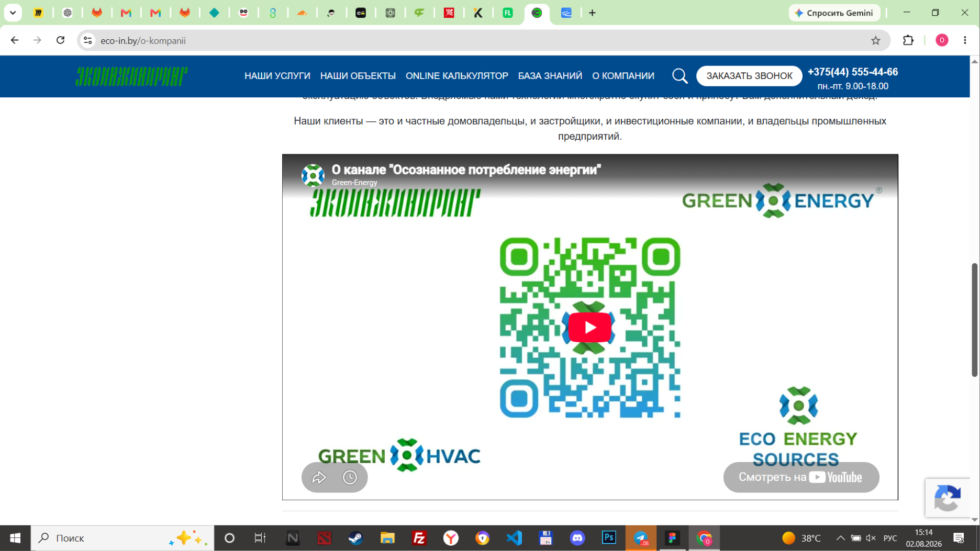Show hidden system tray icons
Screen dimensions: 980x551
[x=840, y=538]
